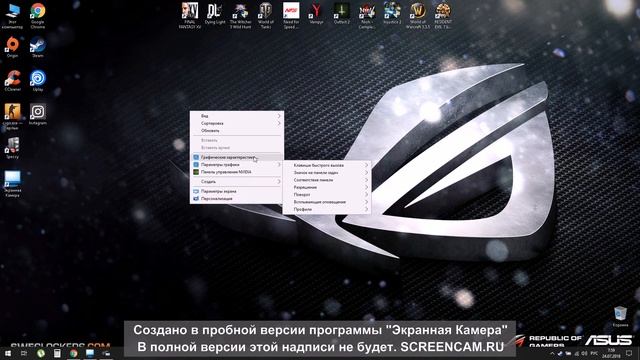Screen dimensions: 640x360
Task: Expand the 'Разрешение' submenu
Action: pyautogui.click(x=327, y=187)
